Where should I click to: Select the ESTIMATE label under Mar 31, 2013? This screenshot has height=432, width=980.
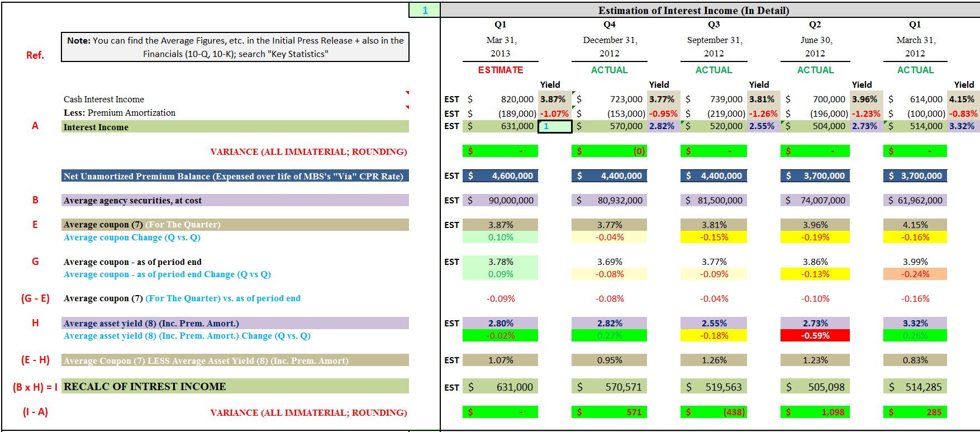(501, 70)
